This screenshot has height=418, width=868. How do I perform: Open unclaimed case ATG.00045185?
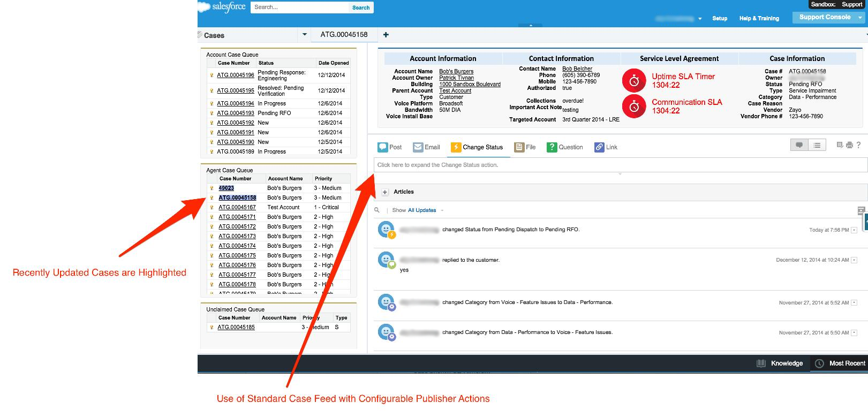pos(236,328)
